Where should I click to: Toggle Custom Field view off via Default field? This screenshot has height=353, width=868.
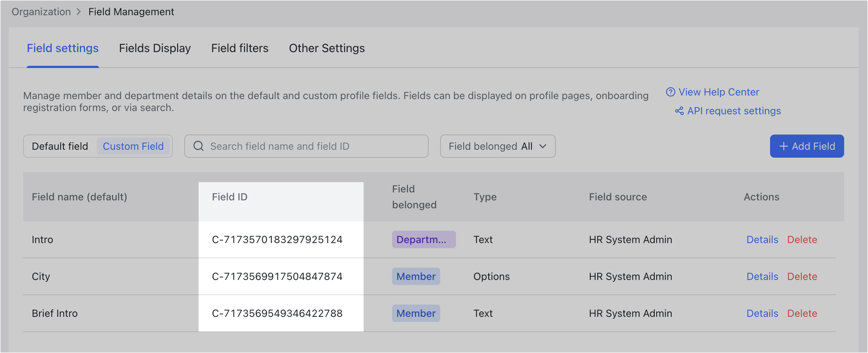[60, 146]
